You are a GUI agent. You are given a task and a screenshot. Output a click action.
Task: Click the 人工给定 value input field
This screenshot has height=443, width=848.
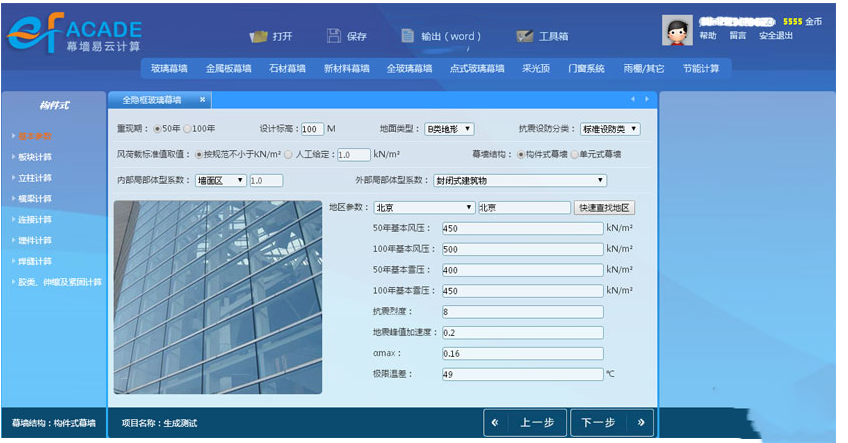[354, 155]
